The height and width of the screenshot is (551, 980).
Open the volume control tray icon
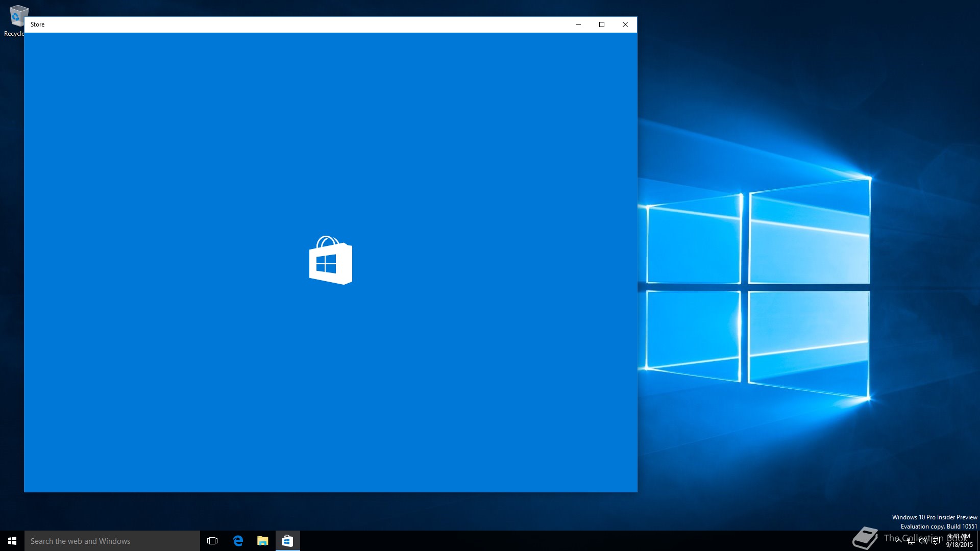pos(923,541)
